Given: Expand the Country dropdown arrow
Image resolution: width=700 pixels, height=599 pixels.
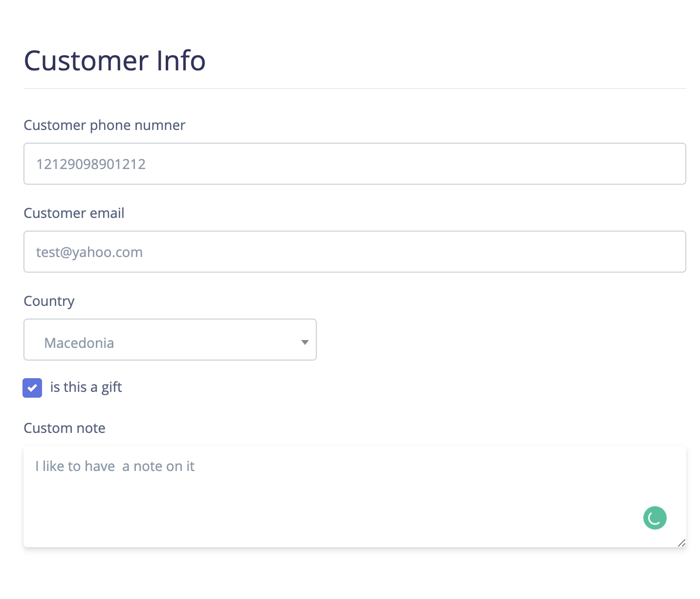Looking at the screenshot, I should click(x=305, y=342).
